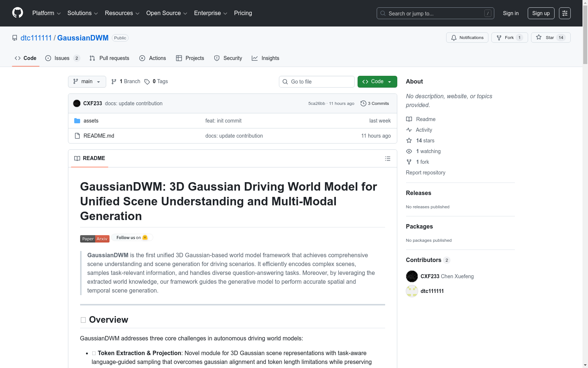The height and width of the screenshot is (368, 588).
Task: Open the 'feat: init commit' message
Action: [223, 121]
